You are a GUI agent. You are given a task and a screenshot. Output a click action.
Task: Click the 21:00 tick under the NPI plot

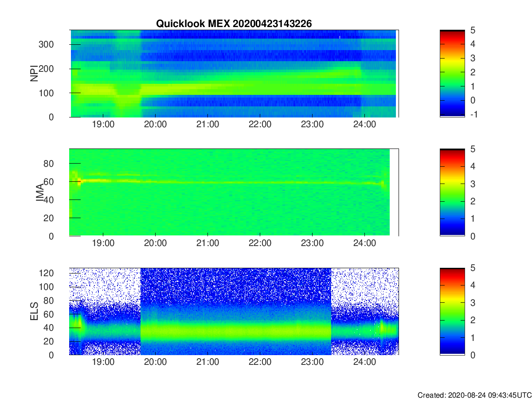207,125
